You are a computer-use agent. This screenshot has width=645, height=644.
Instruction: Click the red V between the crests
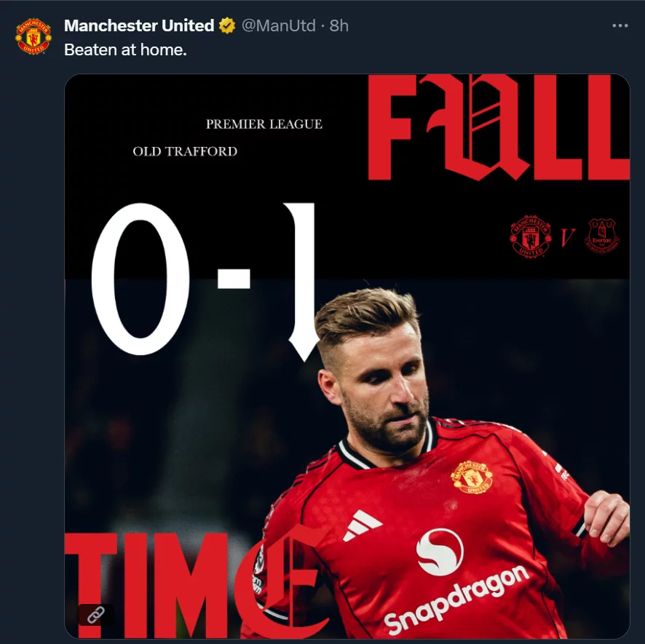pyautogui.click(x=566, y=237)
